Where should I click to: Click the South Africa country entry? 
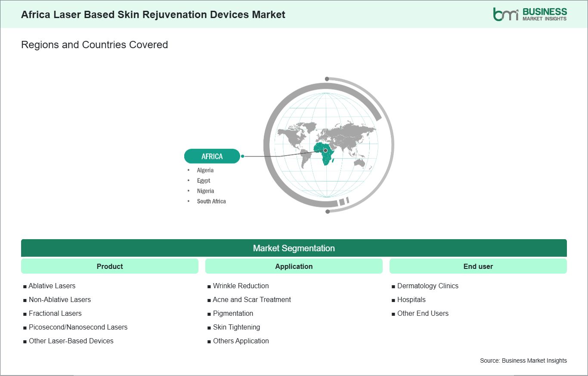pos(211,201)
